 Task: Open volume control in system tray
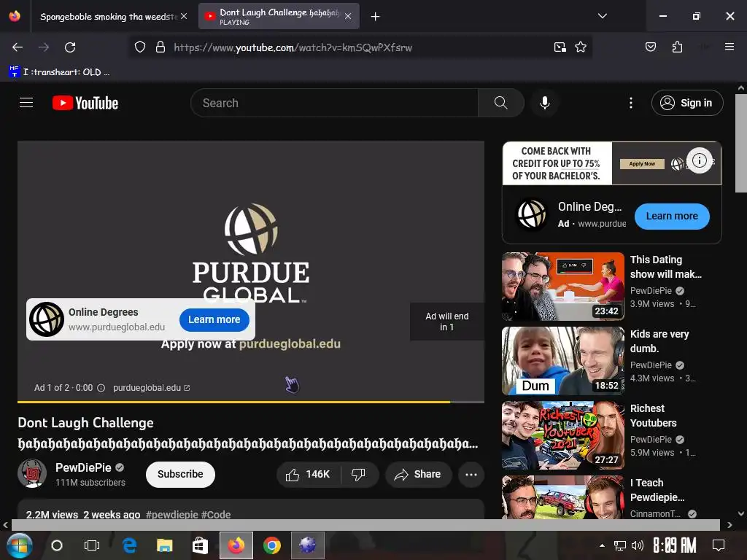tap(637, 545)
